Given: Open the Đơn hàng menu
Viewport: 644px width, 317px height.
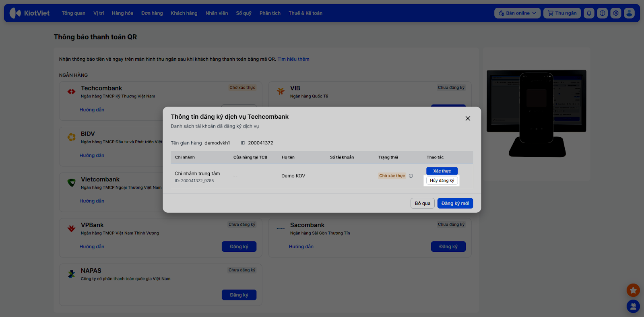Looking at the screenshot, I should [152, 13].
